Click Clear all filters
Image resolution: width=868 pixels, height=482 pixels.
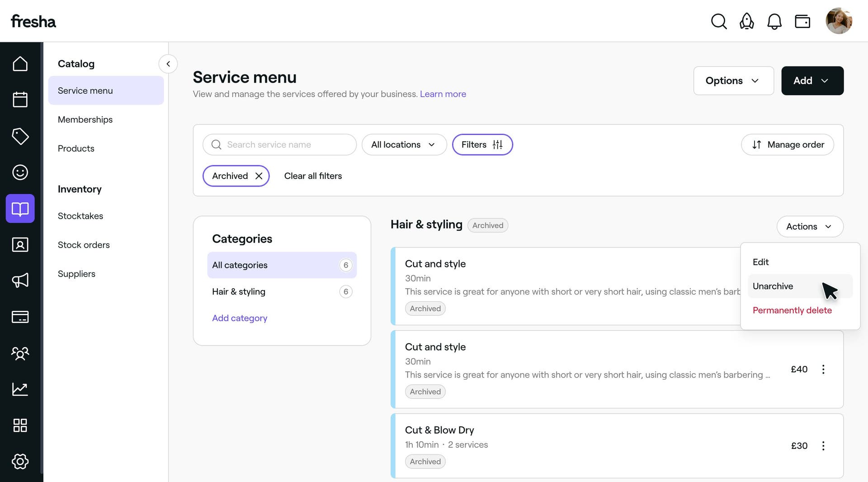[313, 176]
